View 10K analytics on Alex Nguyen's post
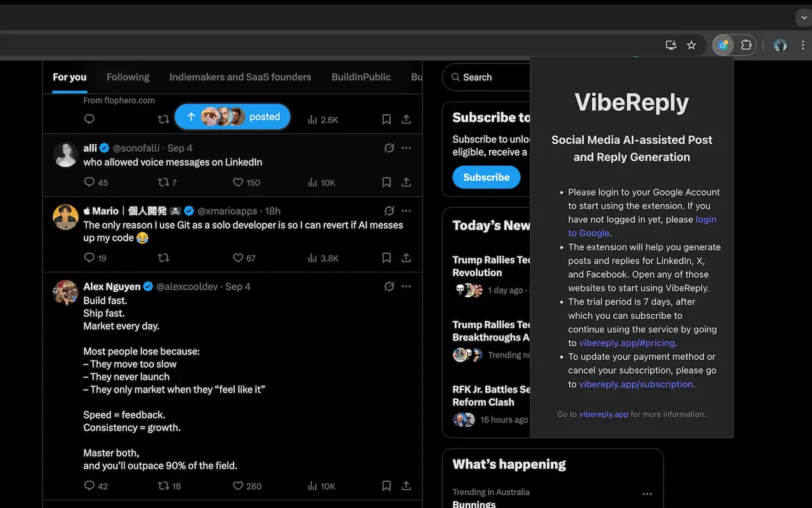The height and width of the screenshot is (508, 812). (x=321, y=486)
